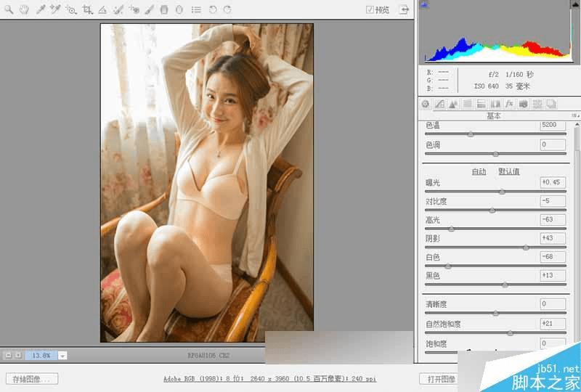The width and height of the screenshot is (581, 392).
Task: Select the Zoom tool magnifier
Action: [x=9, y=9]
